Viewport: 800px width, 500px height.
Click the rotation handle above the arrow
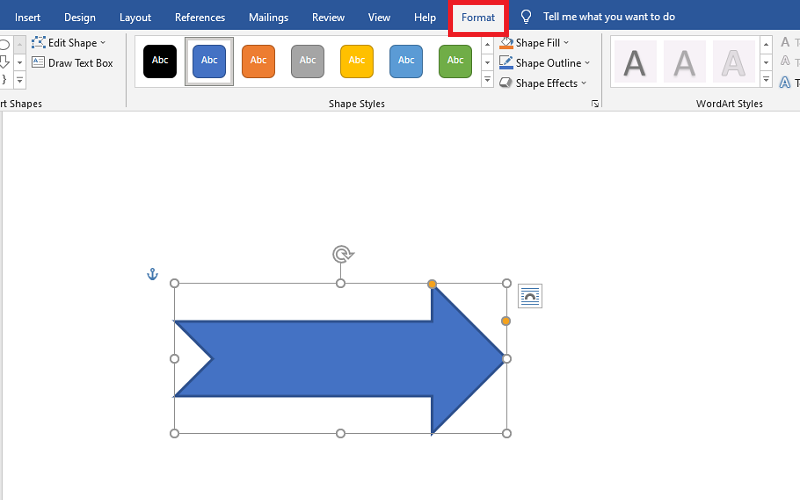[x=342, y=255]
